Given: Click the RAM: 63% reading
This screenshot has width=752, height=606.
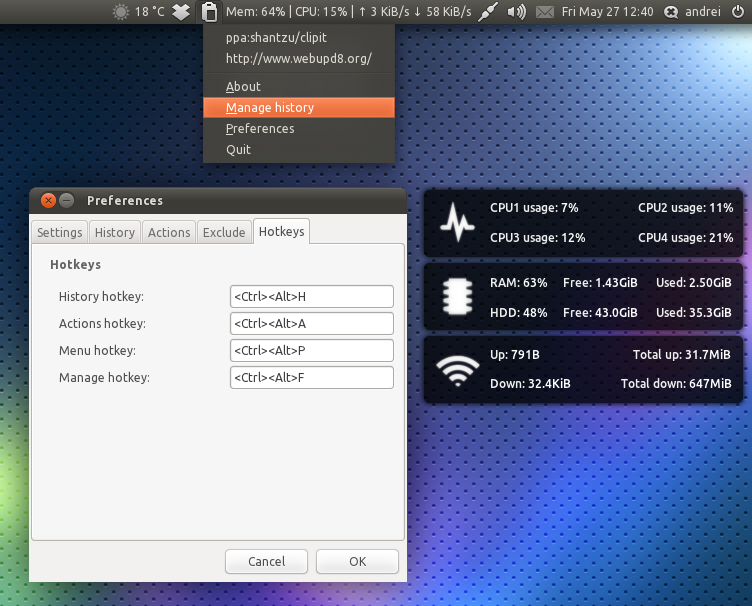Looking at the screenshot, I should [x=518, y=282].
